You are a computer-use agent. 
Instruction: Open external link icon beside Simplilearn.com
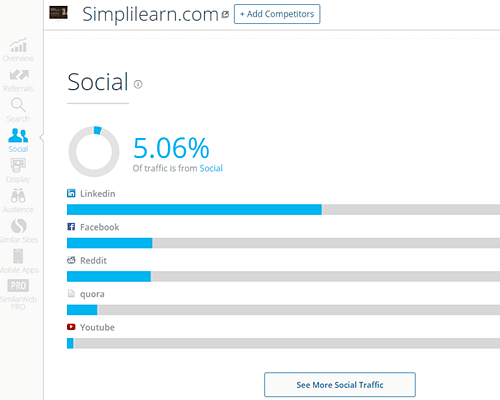point(226,14)
